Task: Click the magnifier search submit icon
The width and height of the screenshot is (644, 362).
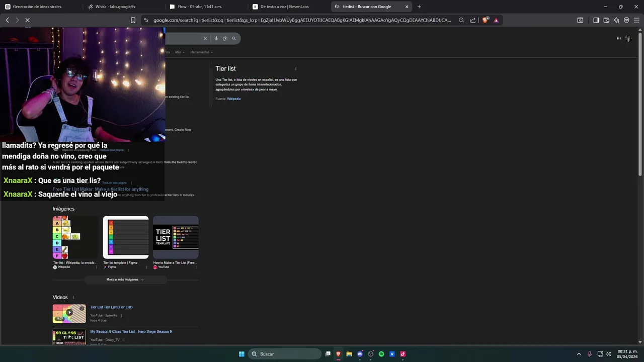Action: tap(234, 38)
